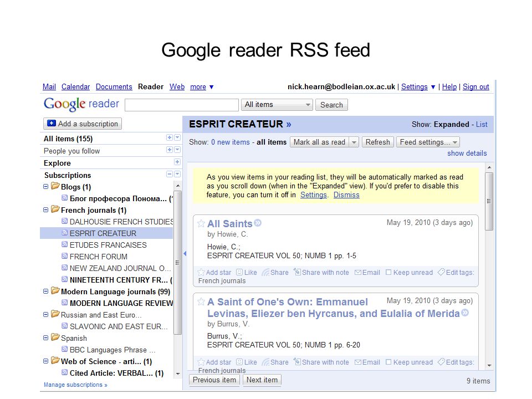The width and height of the screenshot is (532, 399).
Task: Collapse the Modern Language journals folder
Action: [x=46, y=291]
